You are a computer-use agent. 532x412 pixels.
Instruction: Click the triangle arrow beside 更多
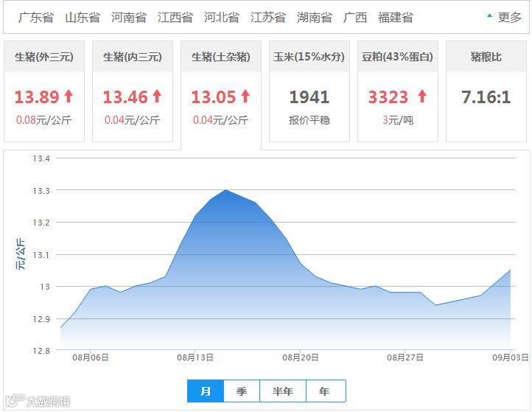point(489,15)
